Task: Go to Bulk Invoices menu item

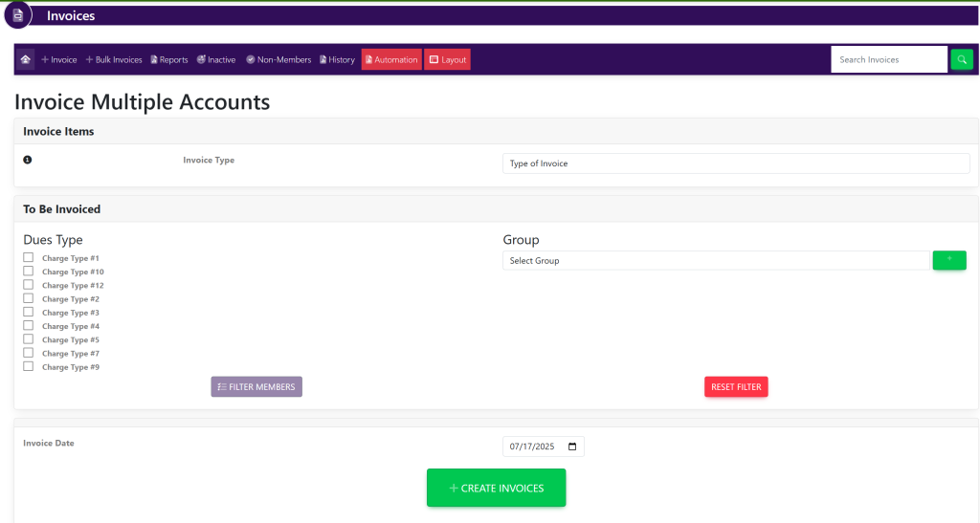Action: tap(114, 59)
